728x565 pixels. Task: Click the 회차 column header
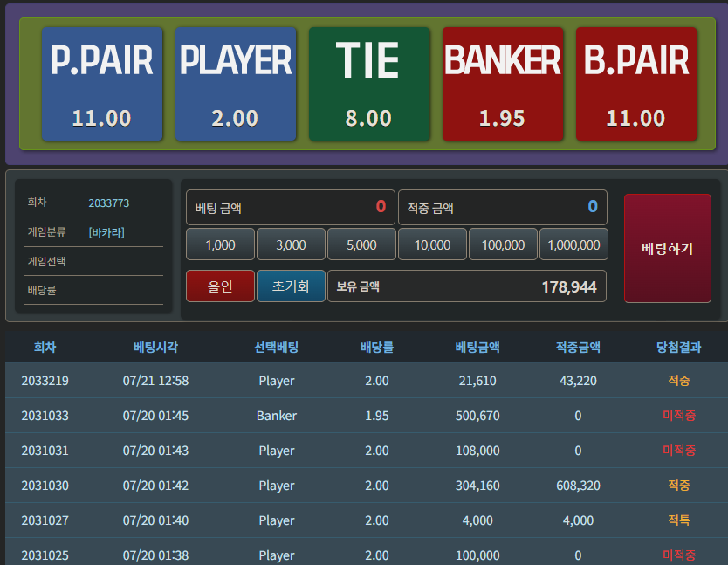(45, 347)
